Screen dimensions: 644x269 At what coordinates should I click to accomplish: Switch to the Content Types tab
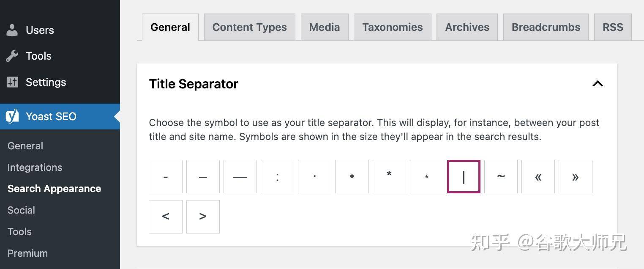pos(250,27)
